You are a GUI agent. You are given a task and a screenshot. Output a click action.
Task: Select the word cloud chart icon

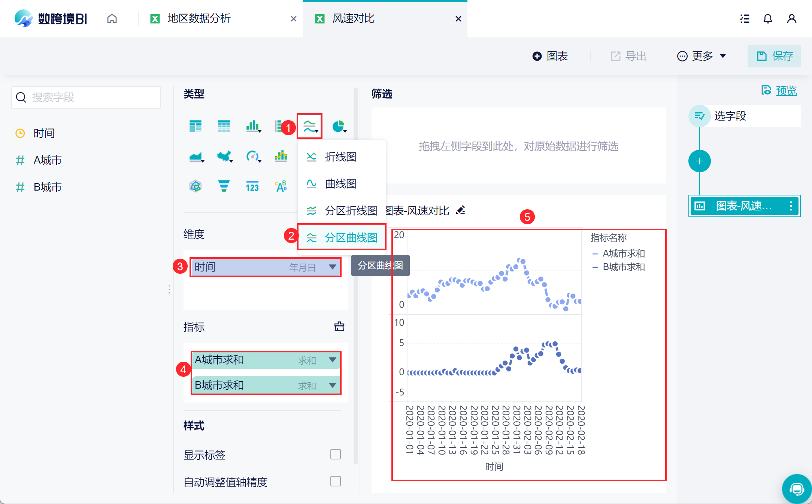coord(281,186)
